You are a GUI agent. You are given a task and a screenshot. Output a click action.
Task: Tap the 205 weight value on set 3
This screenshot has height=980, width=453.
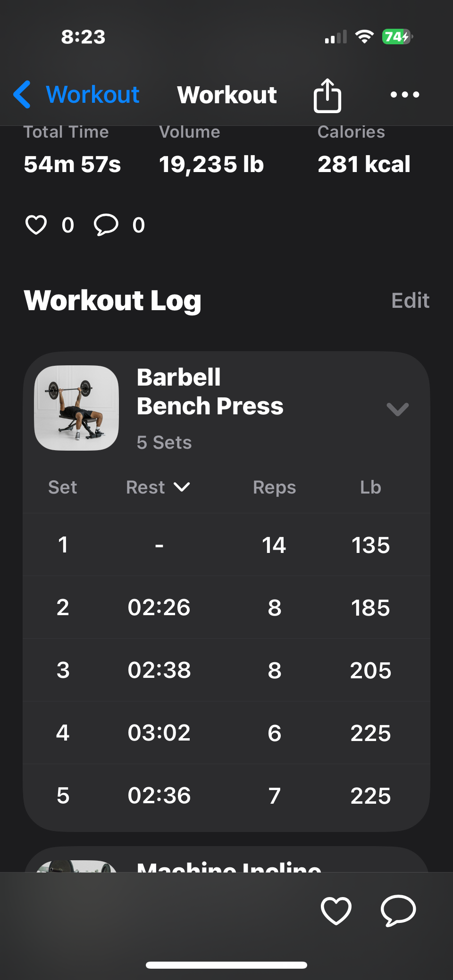coord(370,670)
